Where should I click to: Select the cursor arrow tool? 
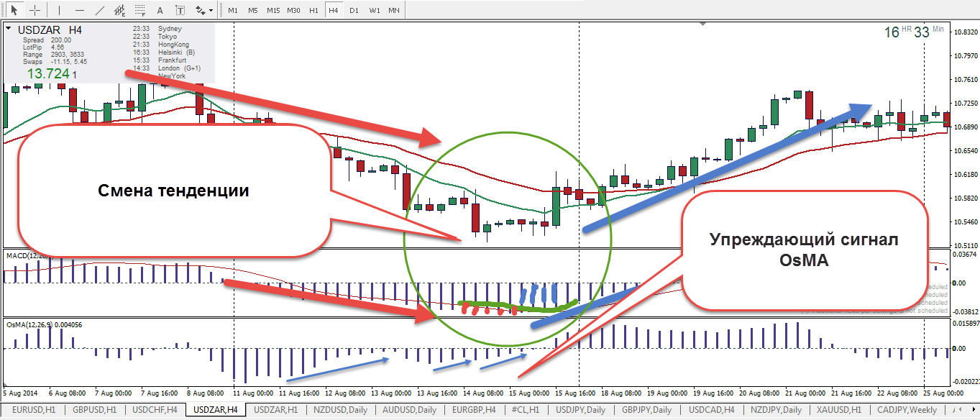tap(14, 11)
